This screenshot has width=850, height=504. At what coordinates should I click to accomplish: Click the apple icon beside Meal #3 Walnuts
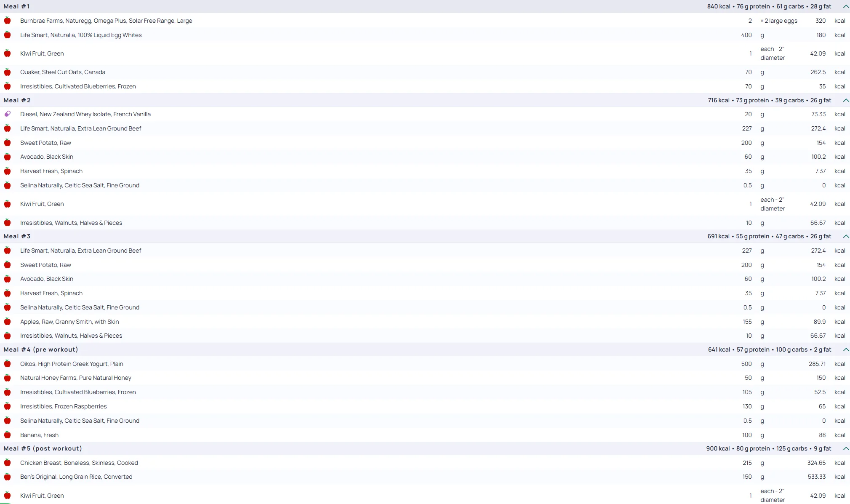(8, 336)
